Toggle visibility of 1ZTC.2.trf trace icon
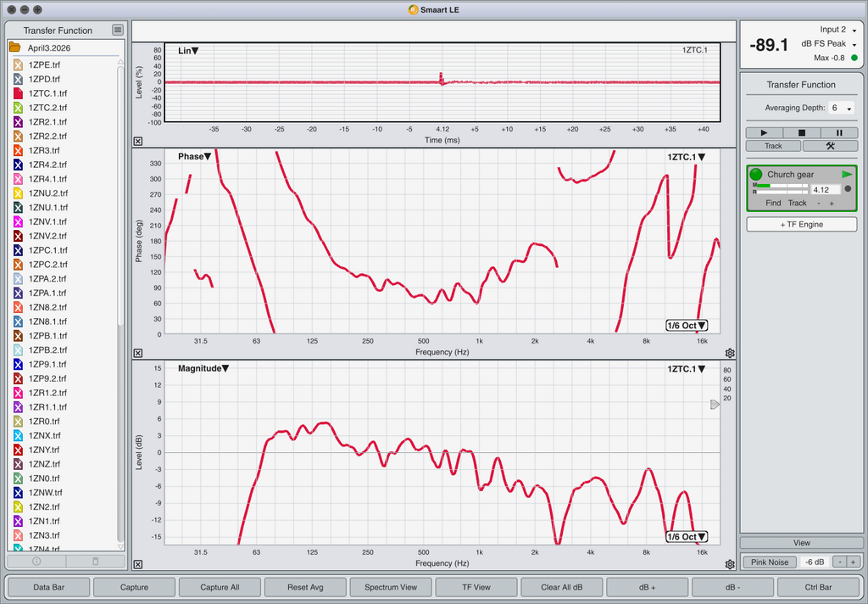 (x=17, y=108)
